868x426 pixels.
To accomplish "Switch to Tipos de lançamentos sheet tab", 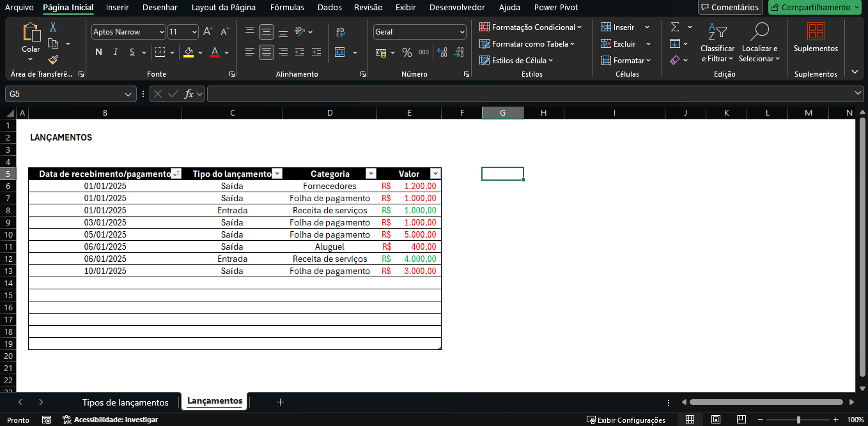I will point(125,402).
